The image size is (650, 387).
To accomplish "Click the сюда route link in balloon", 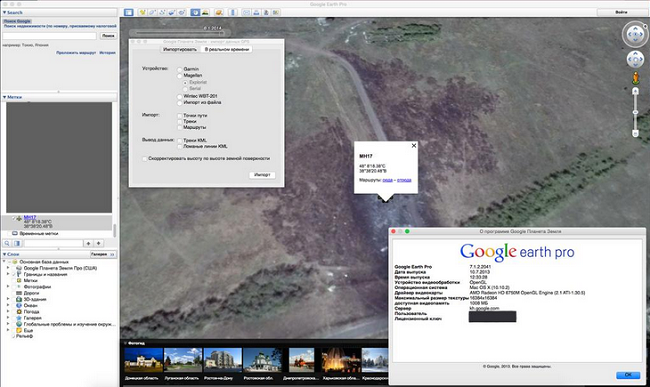I will coord(388,180).
